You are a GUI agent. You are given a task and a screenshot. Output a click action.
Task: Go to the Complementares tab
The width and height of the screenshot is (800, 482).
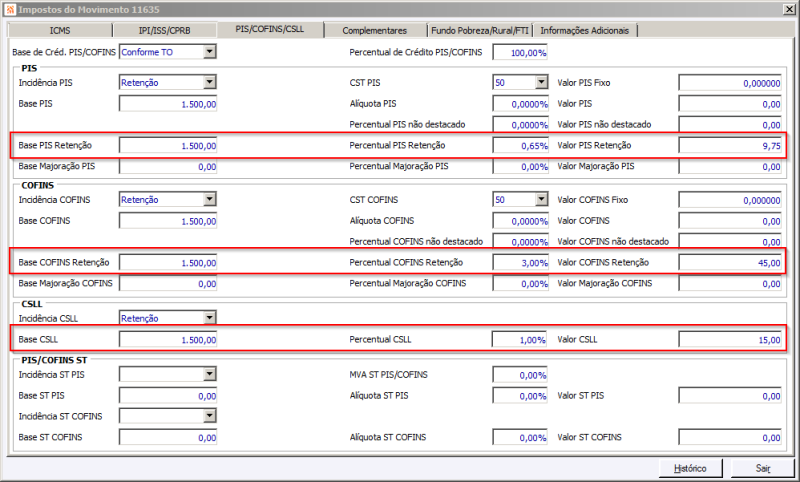[375, 31]
